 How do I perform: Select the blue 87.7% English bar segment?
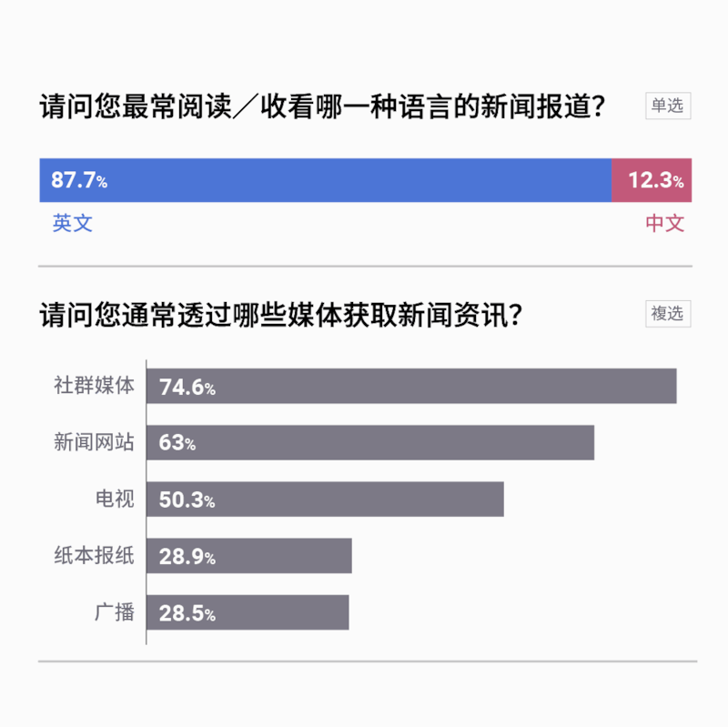(325, 180)
